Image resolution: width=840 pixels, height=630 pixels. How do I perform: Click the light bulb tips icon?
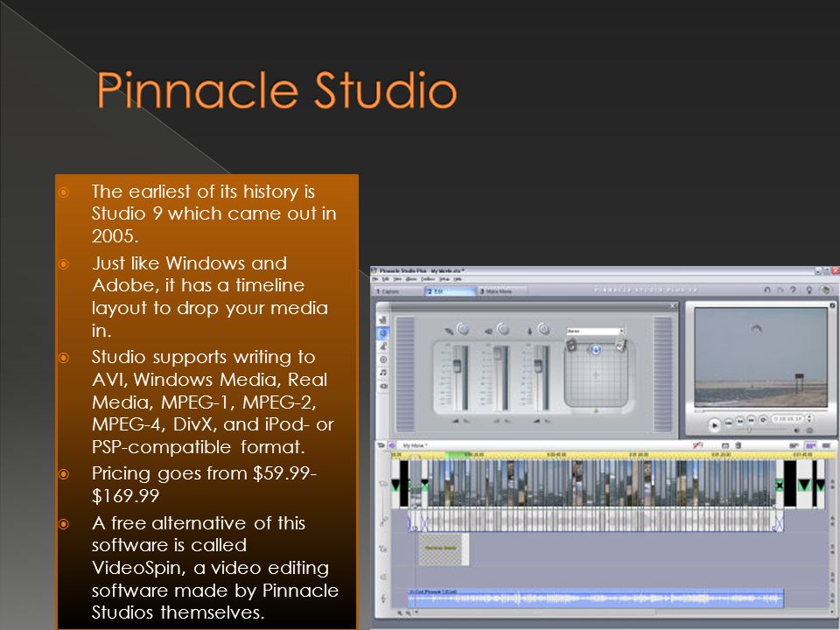click(x=808, y=290)
